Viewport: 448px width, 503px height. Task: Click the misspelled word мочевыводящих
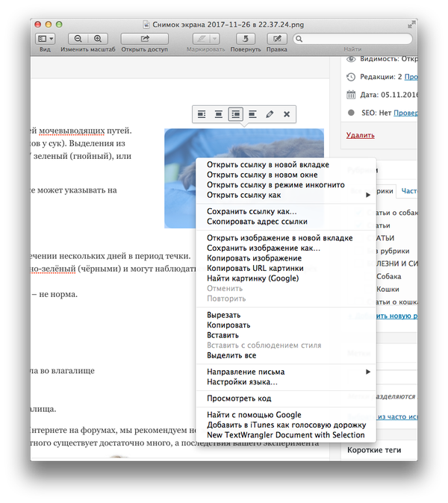point(72,131)
